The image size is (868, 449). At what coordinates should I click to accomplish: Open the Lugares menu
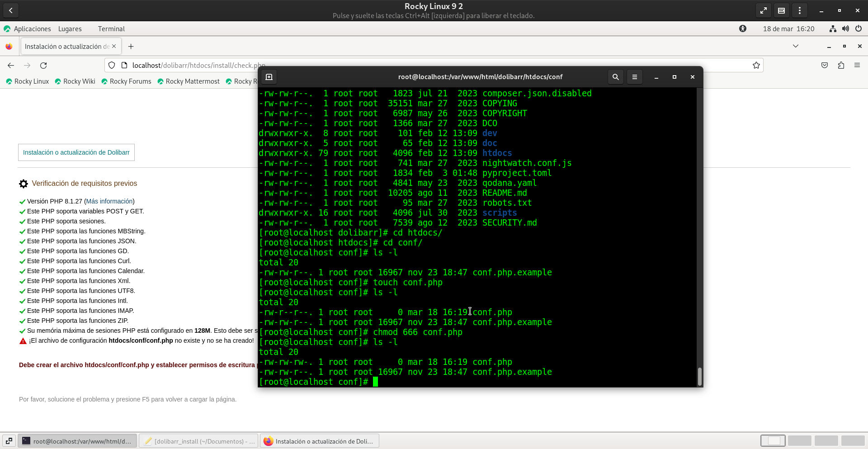pos(70,29)
